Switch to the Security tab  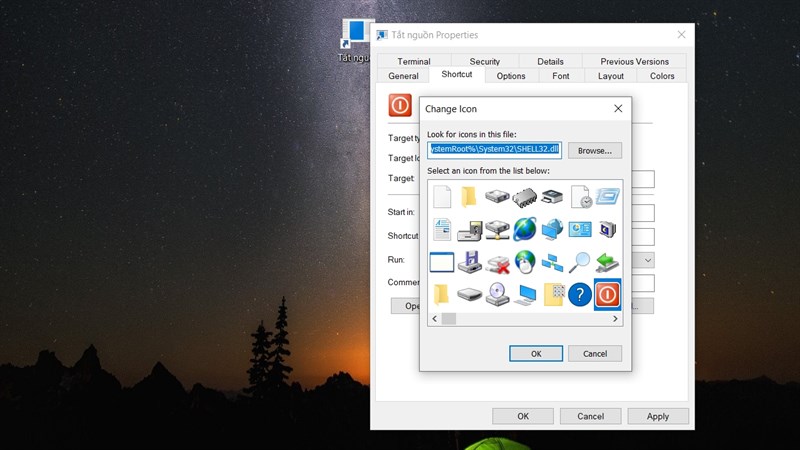pyautogui.click(x=485, y=61)
